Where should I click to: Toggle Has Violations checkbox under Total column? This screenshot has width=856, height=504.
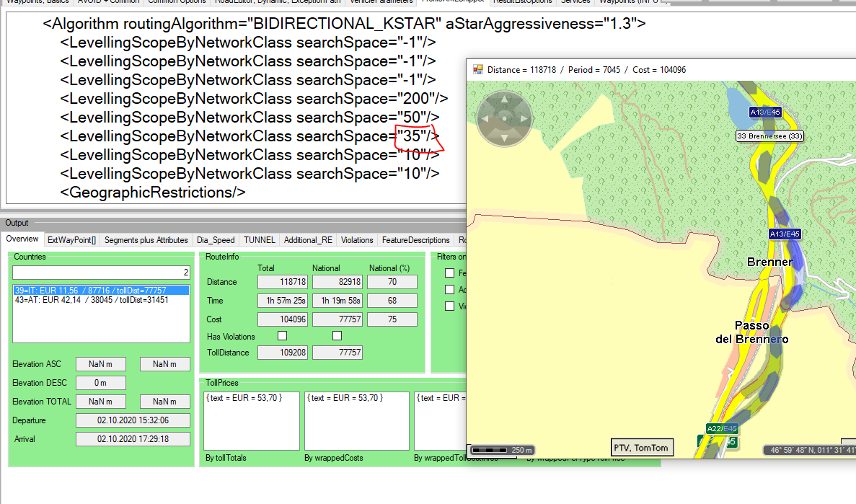pyautogui.click(x=282, y=335)
